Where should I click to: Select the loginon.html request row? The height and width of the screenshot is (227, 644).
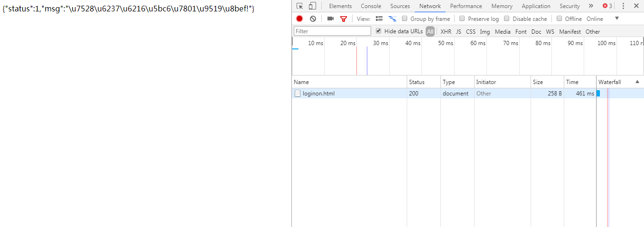click(x=318, y=94)
